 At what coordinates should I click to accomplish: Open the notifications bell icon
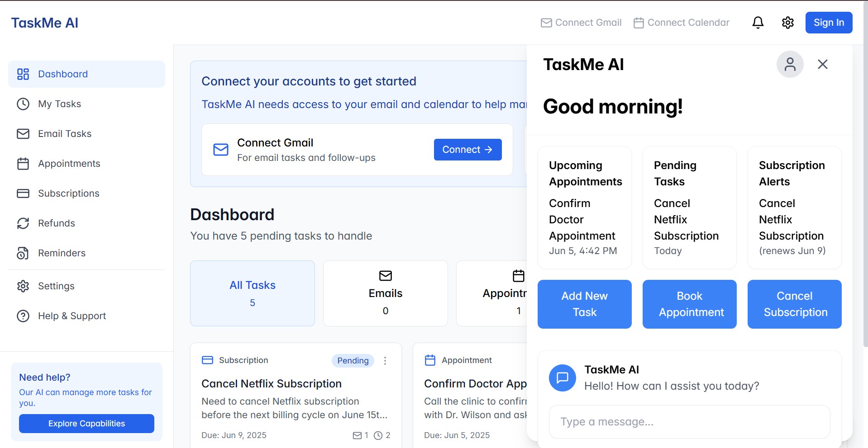point(758,23)
